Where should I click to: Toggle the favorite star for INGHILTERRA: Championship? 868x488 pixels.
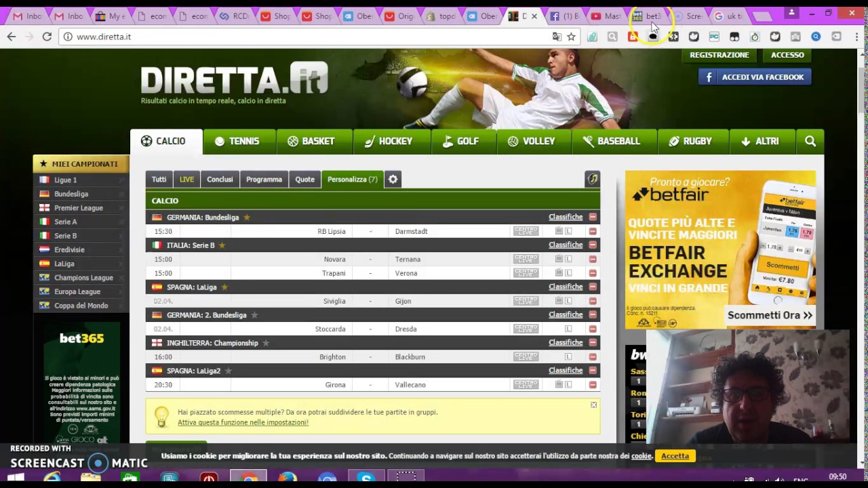(266, 342)
